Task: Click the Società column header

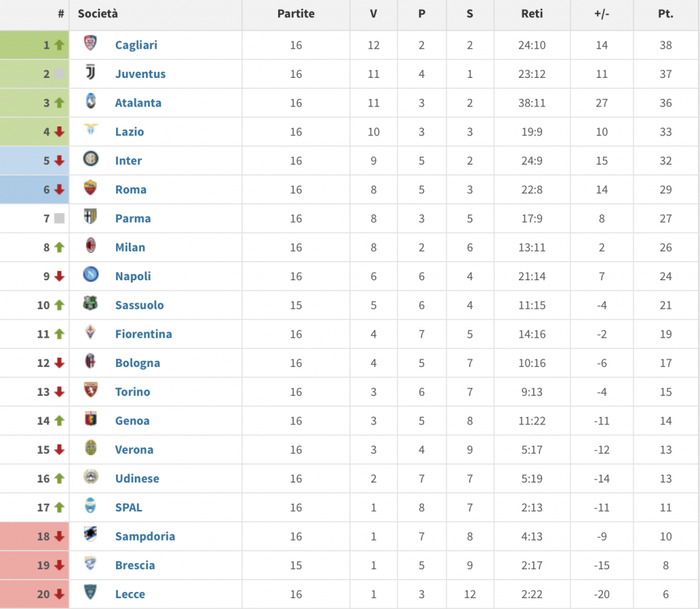Action: click(98, 14)
